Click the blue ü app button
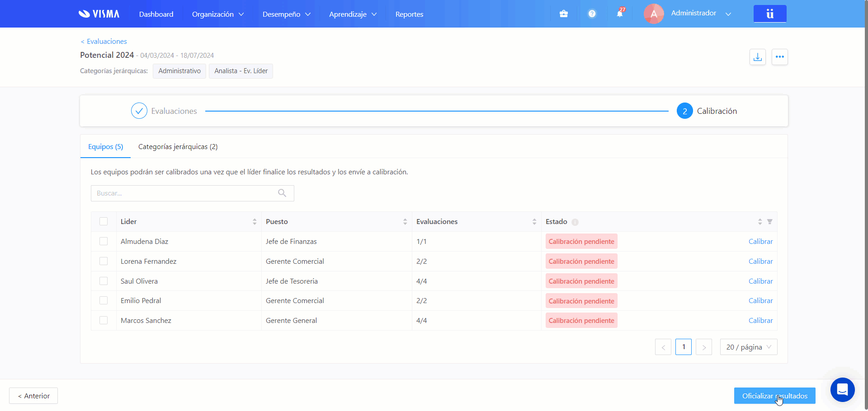 coord(770,14)
